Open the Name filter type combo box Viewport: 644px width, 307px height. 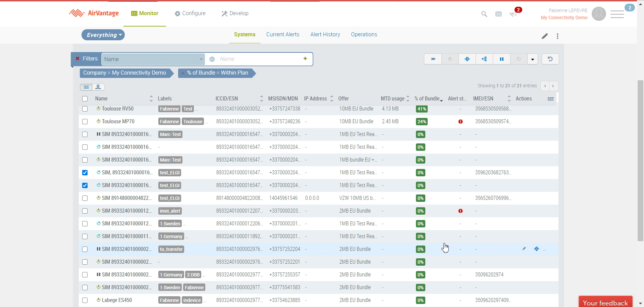pyautogui.click(x=153, y=59)
